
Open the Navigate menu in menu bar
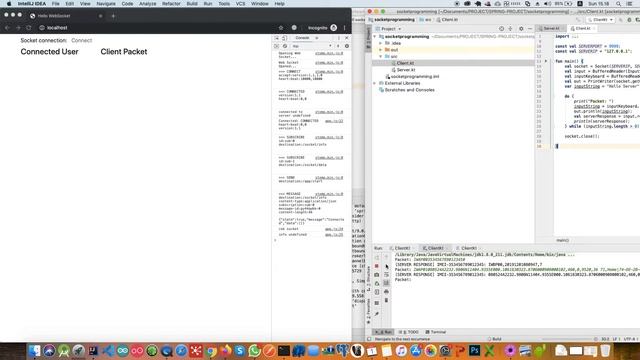point(106,4)
